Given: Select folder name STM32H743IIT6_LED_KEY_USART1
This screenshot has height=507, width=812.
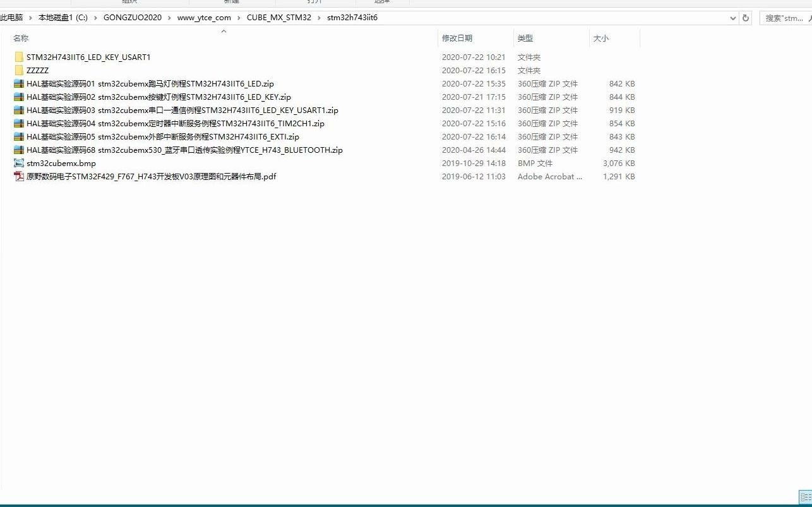Looking at the screenshot, I should click(x=88, y=57).
